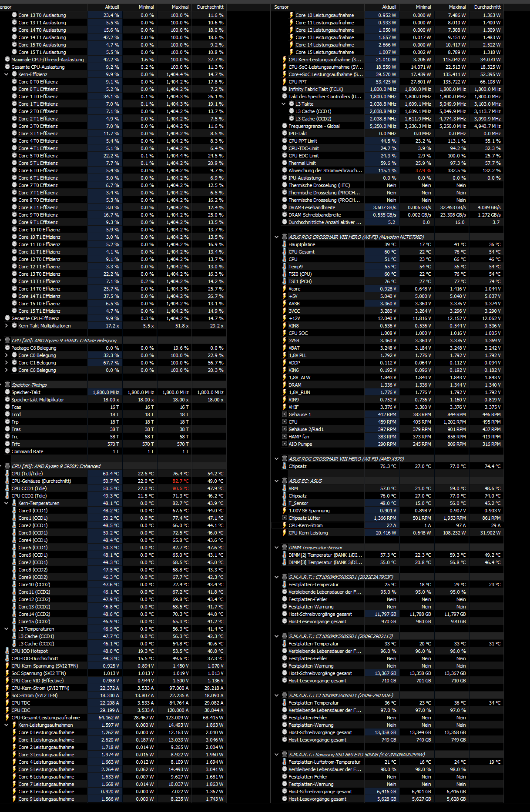Select the Gesamte CPU-Effizienz row label
Image resolution: width=530 pixels, height=812 pixels.
[x=35, y=318]
